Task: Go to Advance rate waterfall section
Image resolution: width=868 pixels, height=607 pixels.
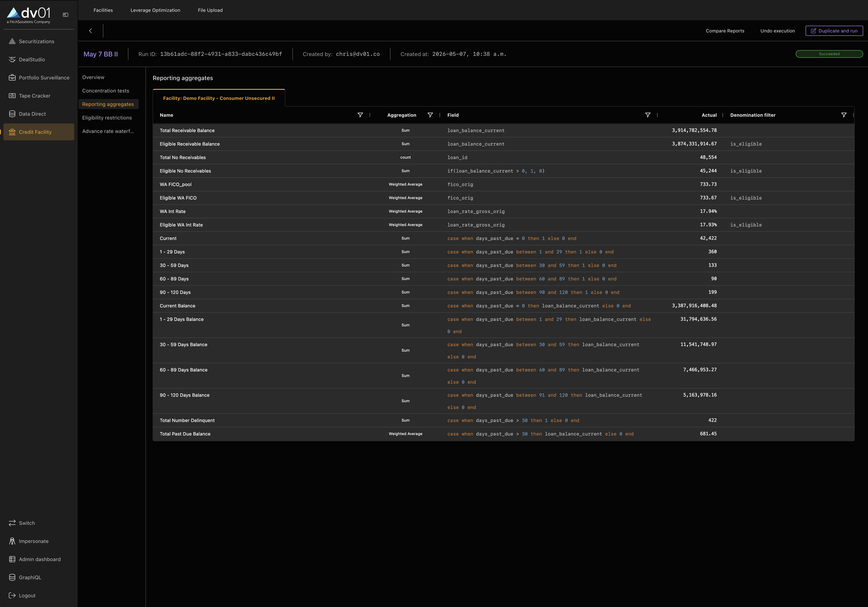Action: (x=108, y=131)
